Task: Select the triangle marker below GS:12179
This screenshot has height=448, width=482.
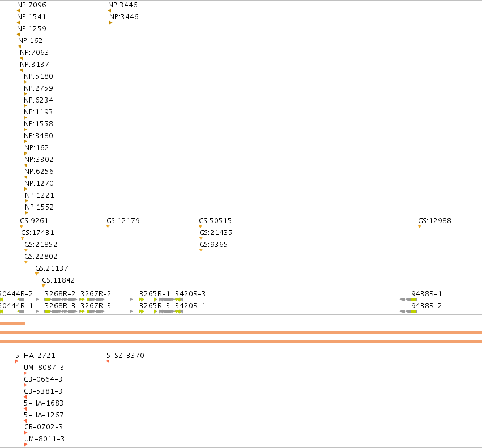Action: [108, 227]
